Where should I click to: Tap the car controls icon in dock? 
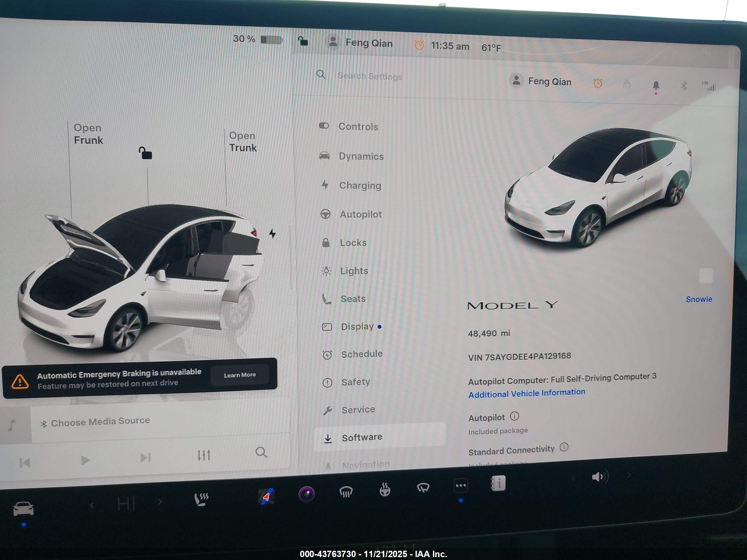click(x=23, y=509)
